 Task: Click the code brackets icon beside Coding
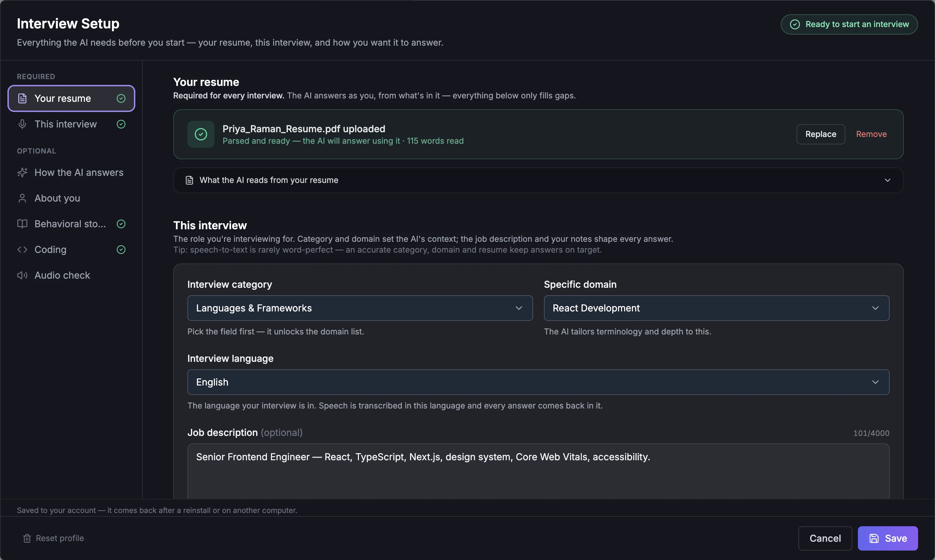click(22, 250)
